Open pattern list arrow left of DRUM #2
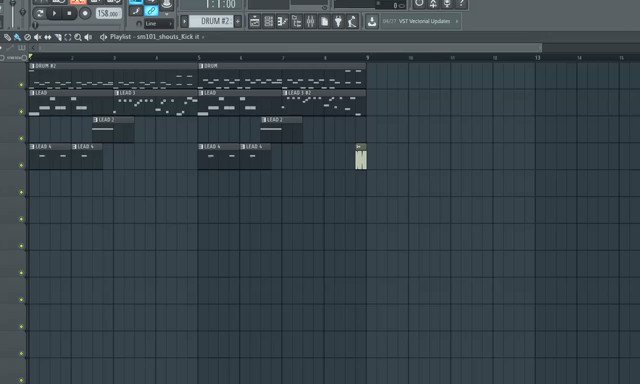 coord(184,21)
